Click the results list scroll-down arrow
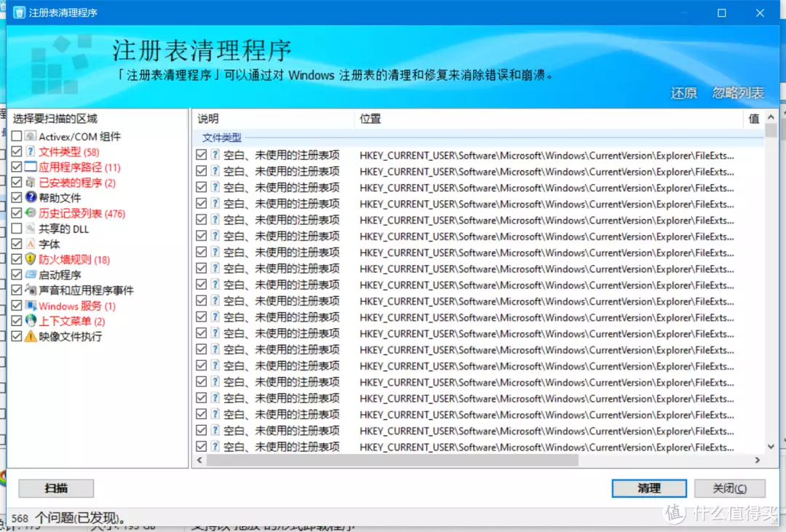 click(771, 446)
